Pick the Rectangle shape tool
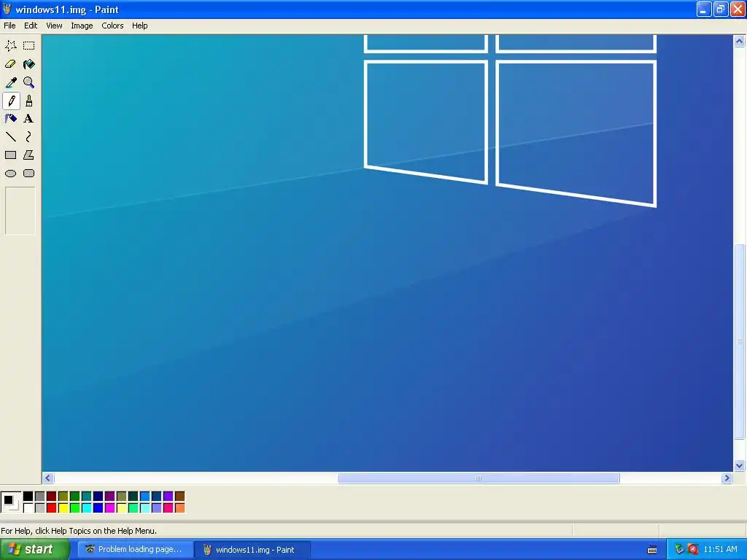 pos(10,155)
